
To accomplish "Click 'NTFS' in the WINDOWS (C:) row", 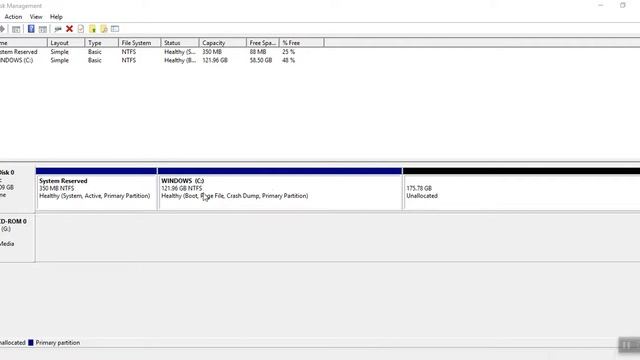I will click(129, 60).
